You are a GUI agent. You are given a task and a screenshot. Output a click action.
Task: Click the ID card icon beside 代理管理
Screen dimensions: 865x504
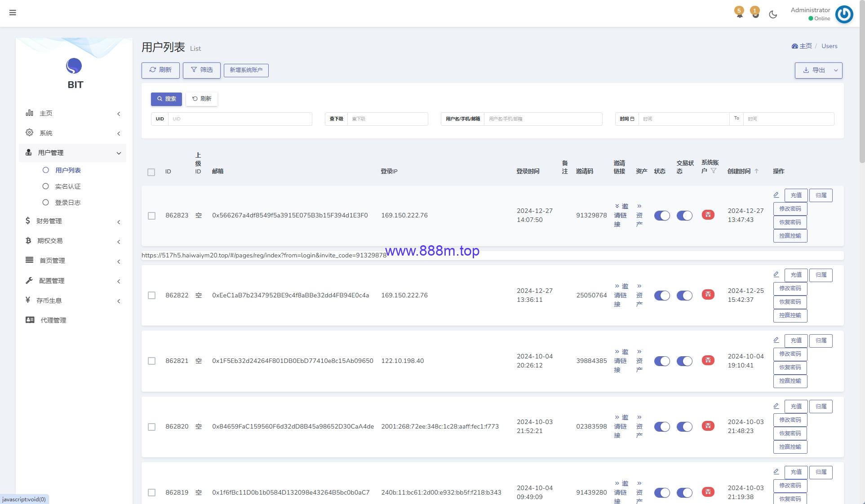pyautogui.click(x=30, y=320)
